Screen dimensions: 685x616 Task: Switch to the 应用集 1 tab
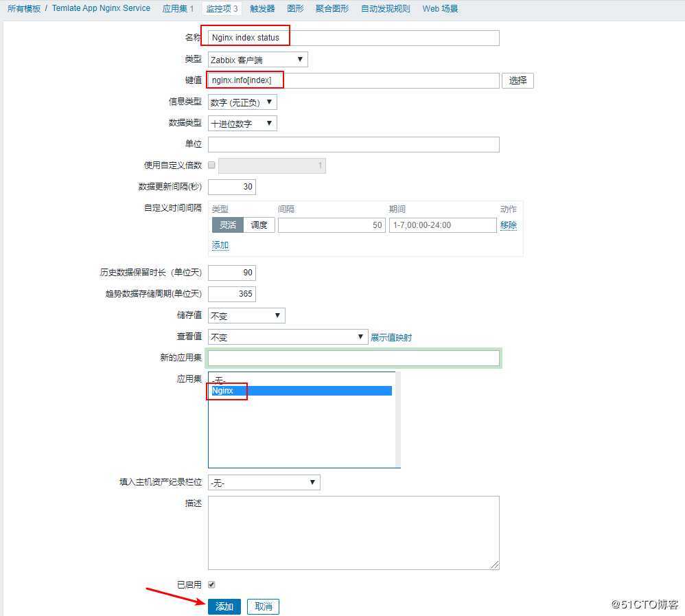click(178, 8)
